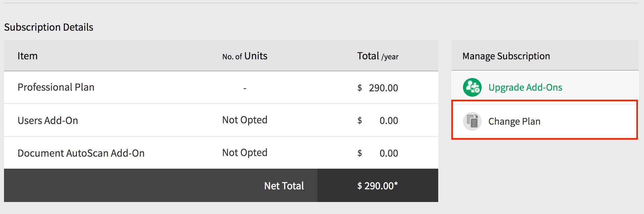Click the Professional Plan price 290.00
Viewport: 644px width, 214px height.
[383, 88]
